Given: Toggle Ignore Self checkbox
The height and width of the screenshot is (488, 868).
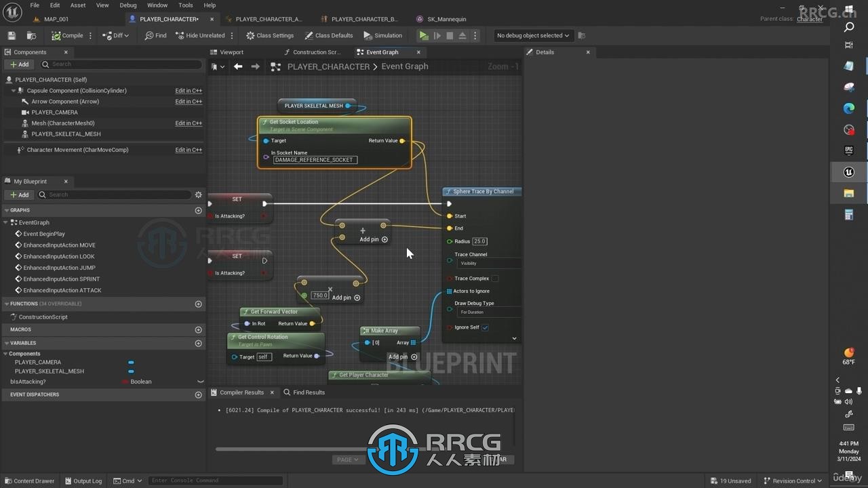Looking at the screenshot, I should (485, 327).
